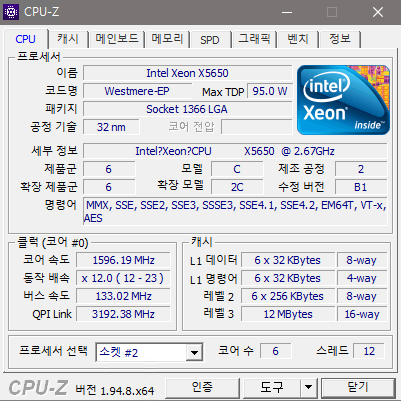Click the process value 32 nm

click(x=111, y=127)
